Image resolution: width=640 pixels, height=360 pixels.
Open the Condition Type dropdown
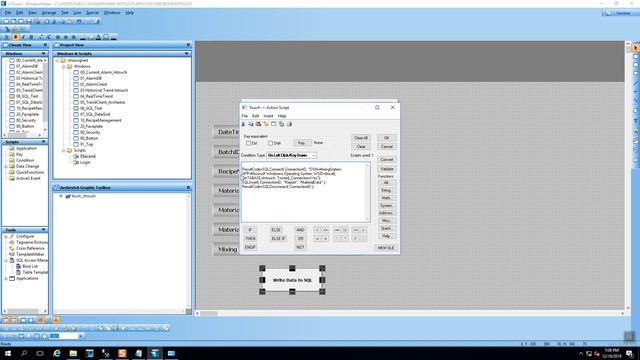[x=313, y=156]
